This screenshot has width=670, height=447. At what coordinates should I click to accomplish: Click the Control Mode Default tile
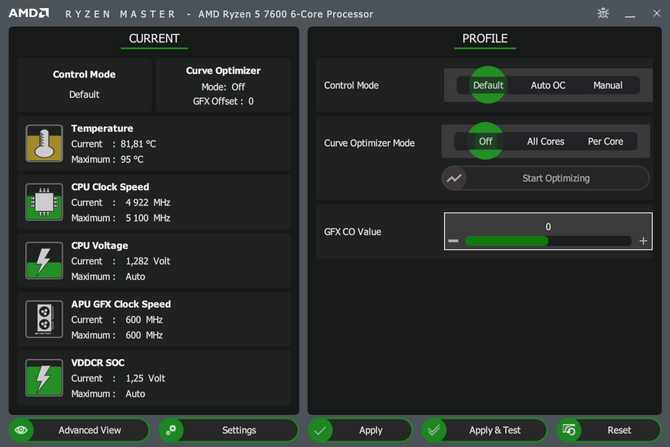(84, 85)
